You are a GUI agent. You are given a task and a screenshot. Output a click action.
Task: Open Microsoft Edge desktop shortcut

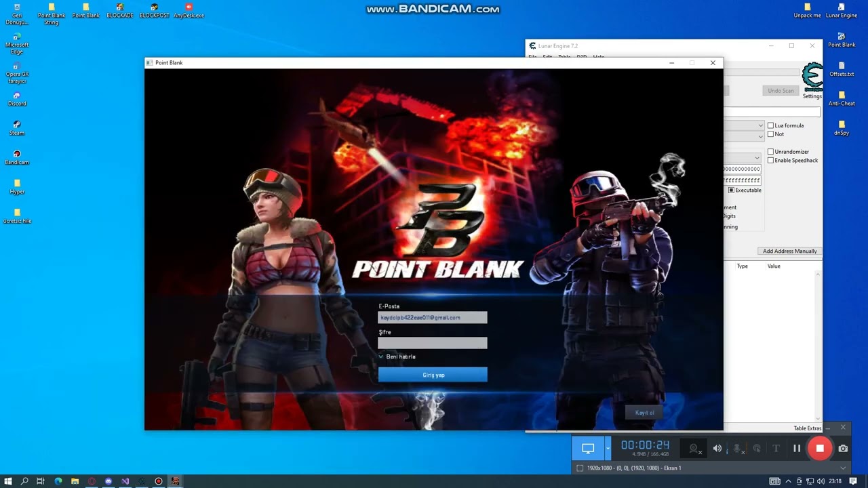(x=16, y=43)
